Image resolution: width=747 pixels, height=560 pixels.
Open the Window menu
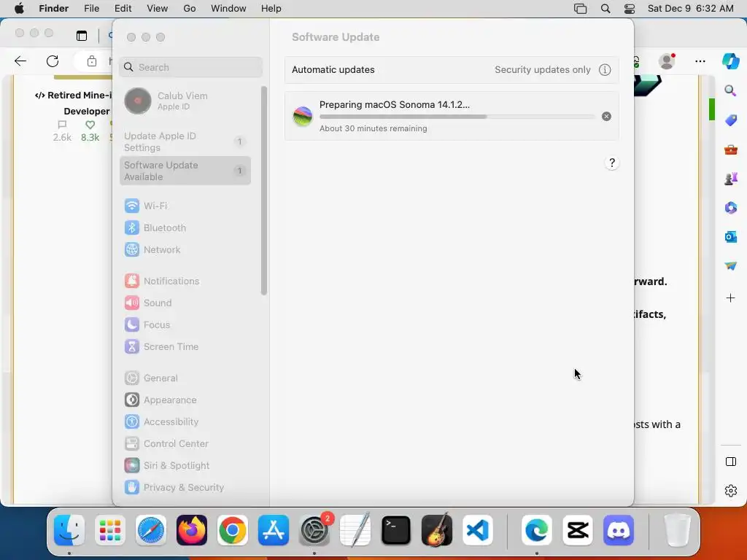click(228, 9)
